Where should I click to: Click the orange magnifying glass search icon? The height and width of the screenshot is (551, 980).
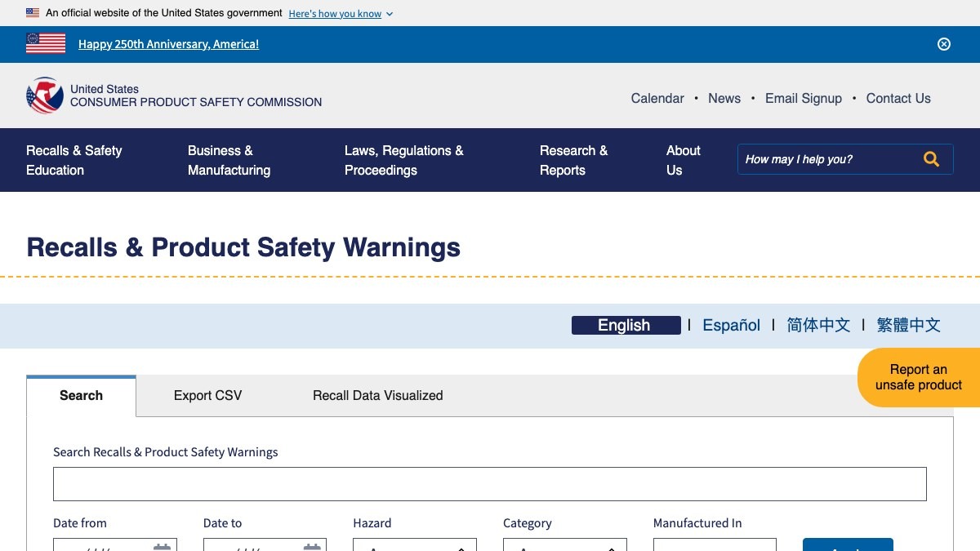click(931, 159)
